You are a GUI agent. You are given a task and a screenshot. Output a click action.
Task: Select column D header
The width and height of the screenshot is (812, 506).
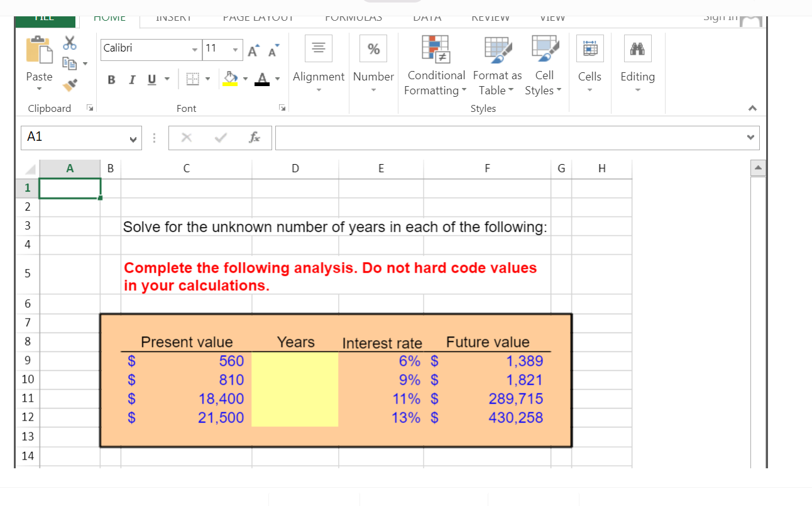coord(295,168)
